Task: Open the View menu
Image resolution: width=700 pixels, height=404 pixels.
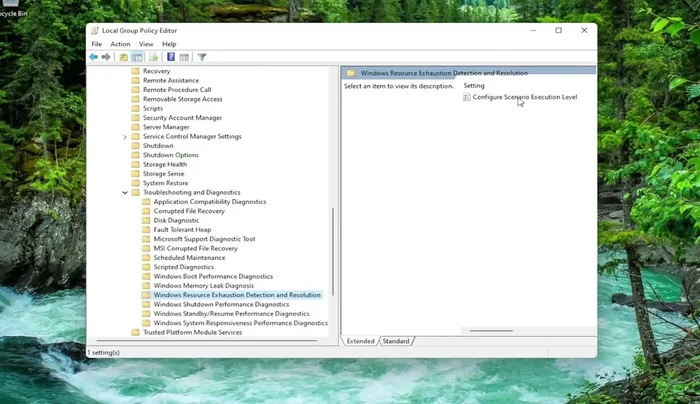Action: [146, 44]
